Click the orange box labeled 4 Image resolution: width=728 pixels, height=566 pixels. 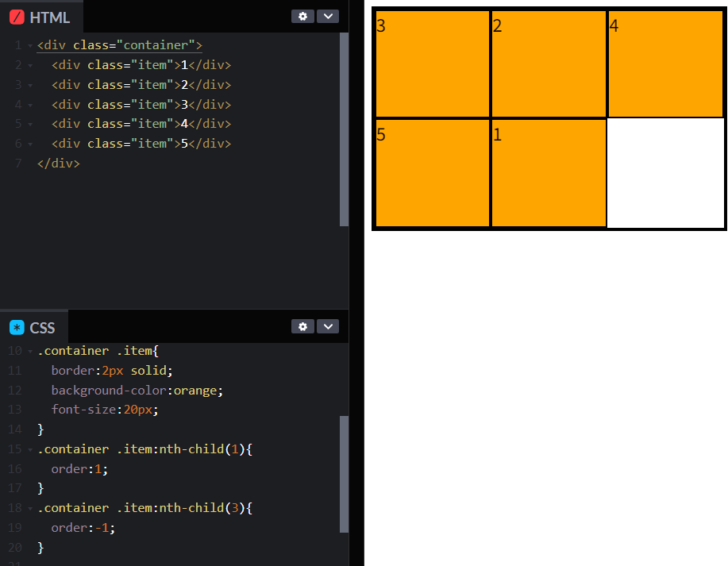(665, 64)
